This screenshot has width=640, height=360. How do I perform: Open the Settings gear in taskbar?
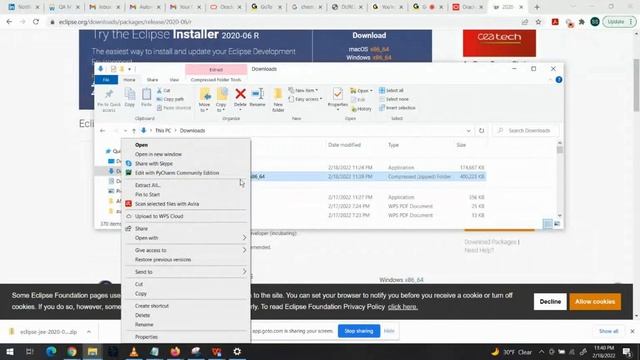[x=237, y=351]
